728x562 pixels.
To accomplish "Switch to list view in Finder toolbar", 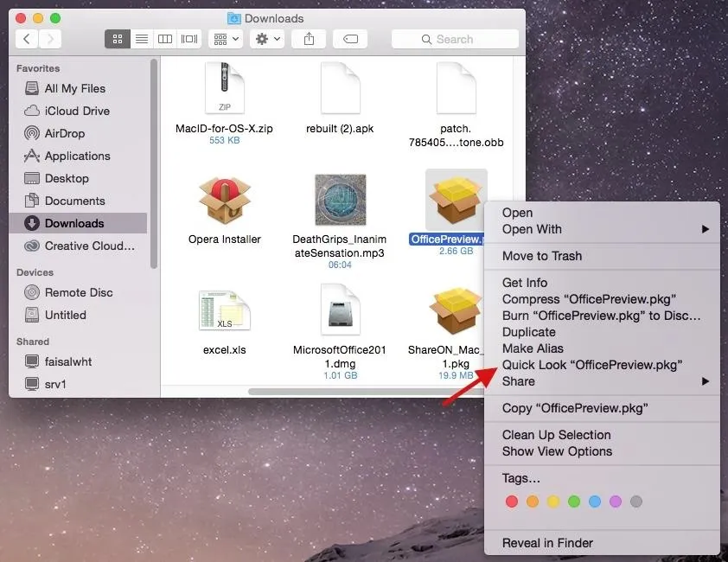I will pyautogui.click(x=142, y=39).
